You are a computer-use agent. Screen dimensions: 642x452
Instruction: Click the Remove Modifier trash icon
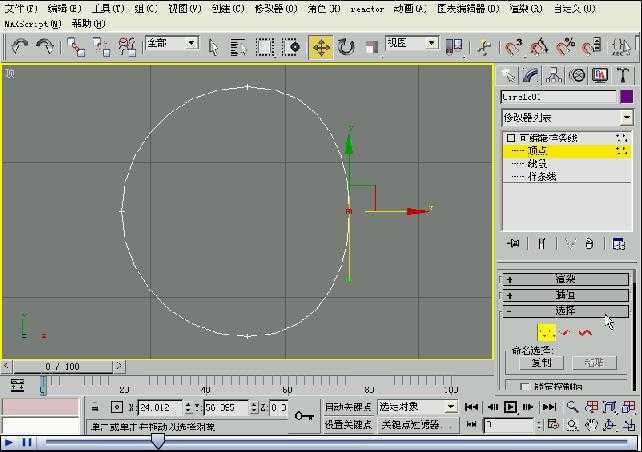point(589,244)
